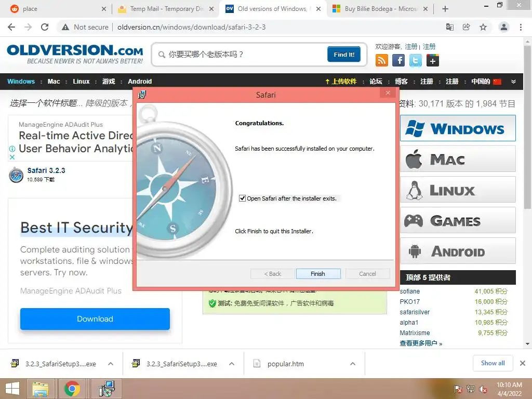Open the Facebook icon

click(398, 60)
